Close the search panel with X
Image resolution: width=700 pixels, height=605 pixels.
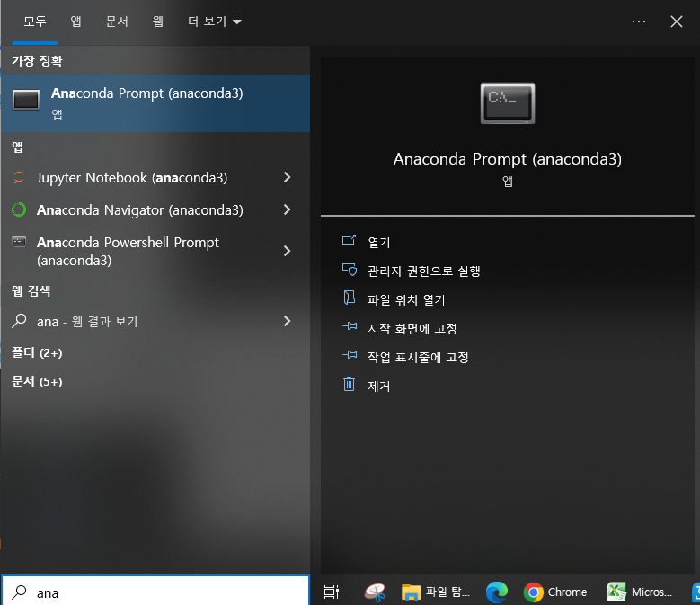click(x=677, y=22)
